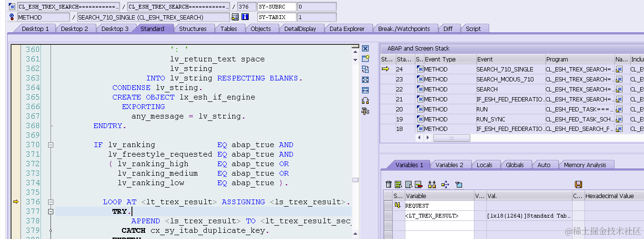This screenshot has height=239, width=644.
Task: Switch to Variables 2 tab
Action: point(449,165)
